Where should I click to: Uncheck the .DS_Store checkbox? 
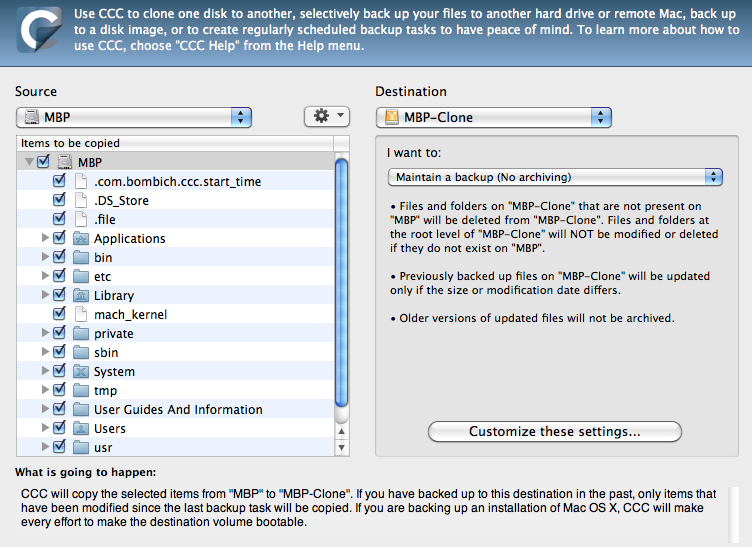59,199
